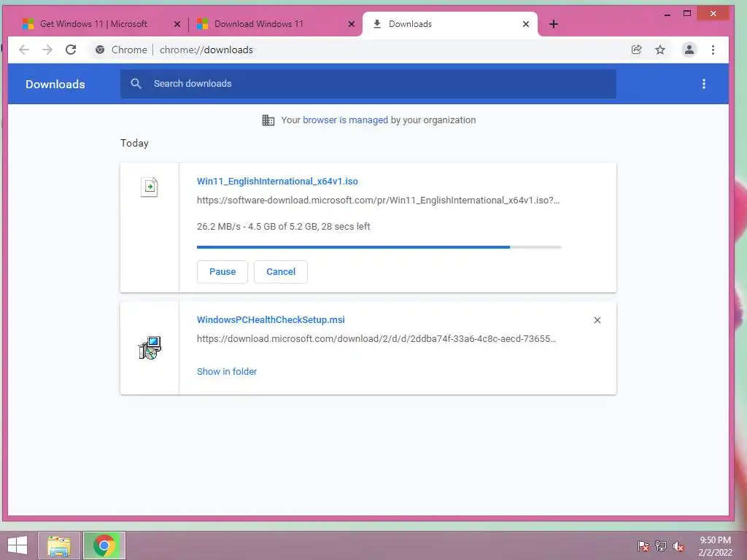The width and height of the screenshot is (747, 560).
Task: Click the network tray icon
Action: 661,545
